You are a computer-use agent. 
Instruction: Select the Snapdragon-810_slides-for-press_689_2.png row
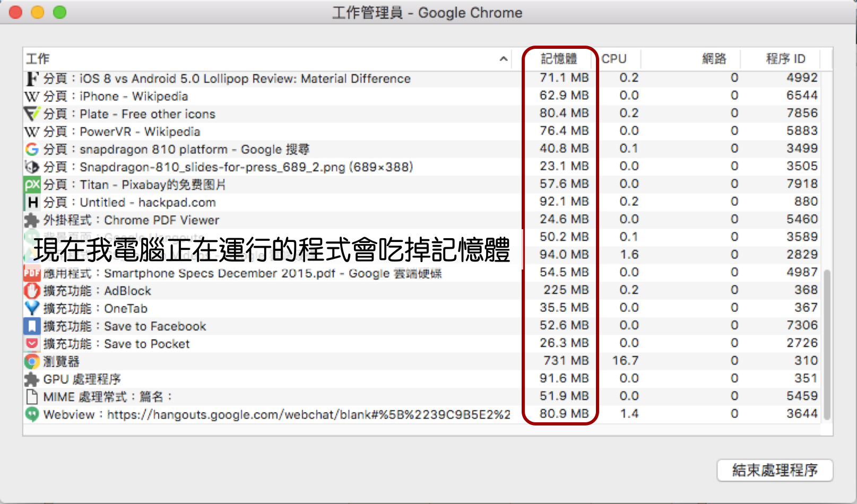pos(421,167)
